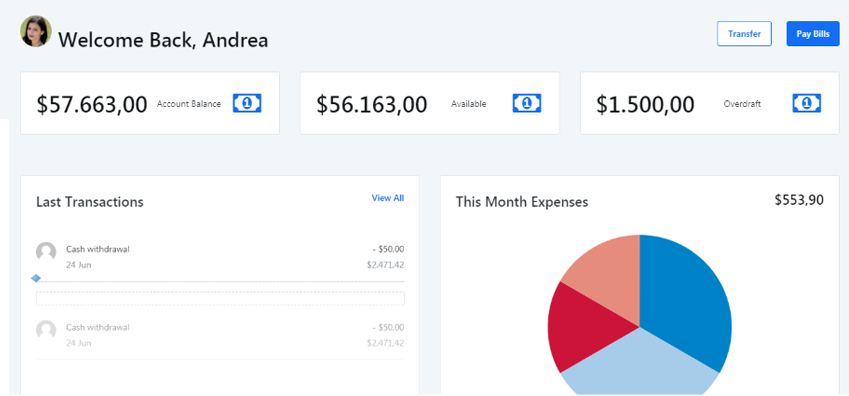Click the Overdraft money icon

coord(807,103)
